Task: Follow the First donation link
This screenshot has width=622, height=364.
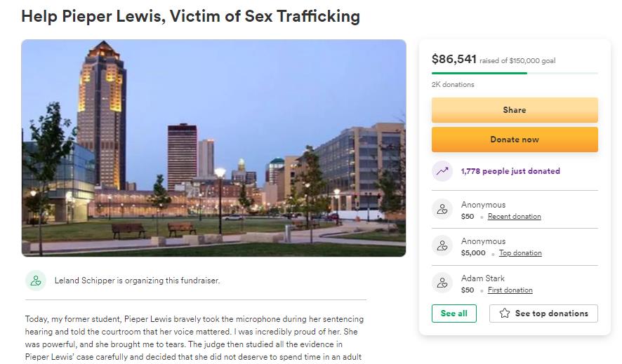Action: (510, 290)
